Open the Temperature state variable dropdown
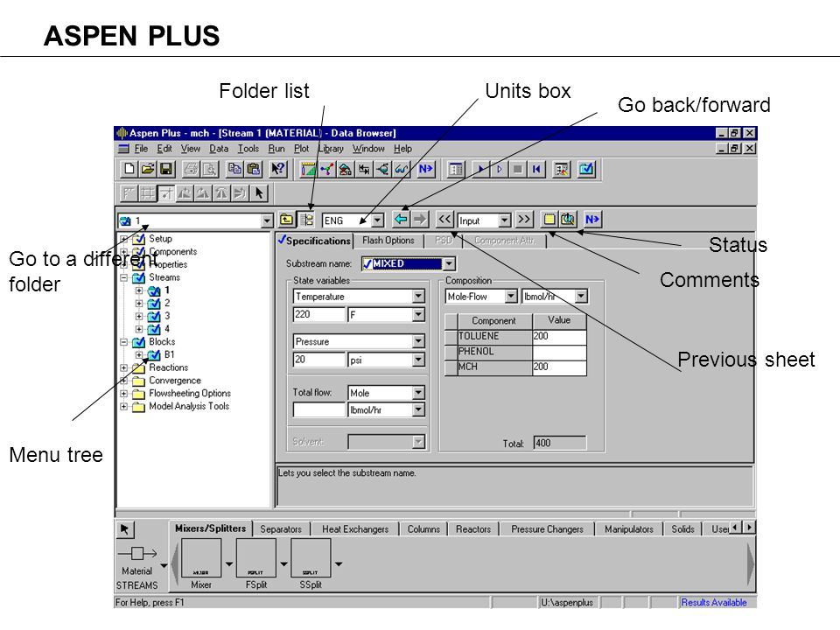 (x=418, y=297)
